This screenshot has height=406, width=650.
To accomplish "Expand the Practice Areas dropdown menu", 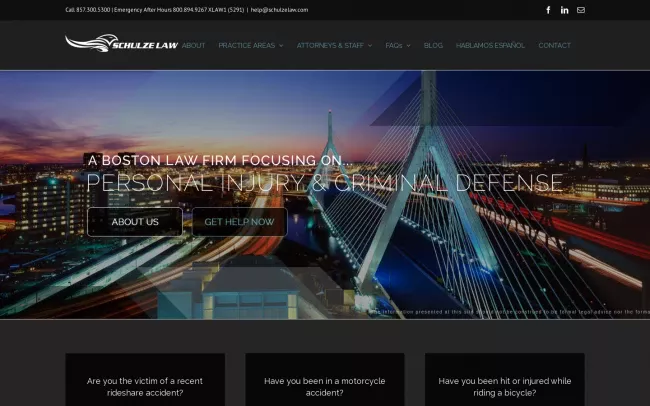I will point(250,45).
